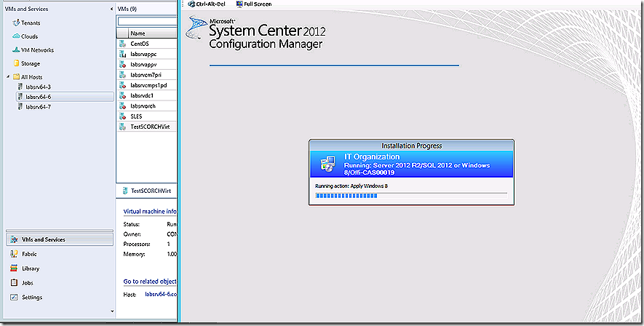Click the labsrvdc1 VM status icon
The height and width of the screenshot is (326, 644).
(x=122, y=95)
